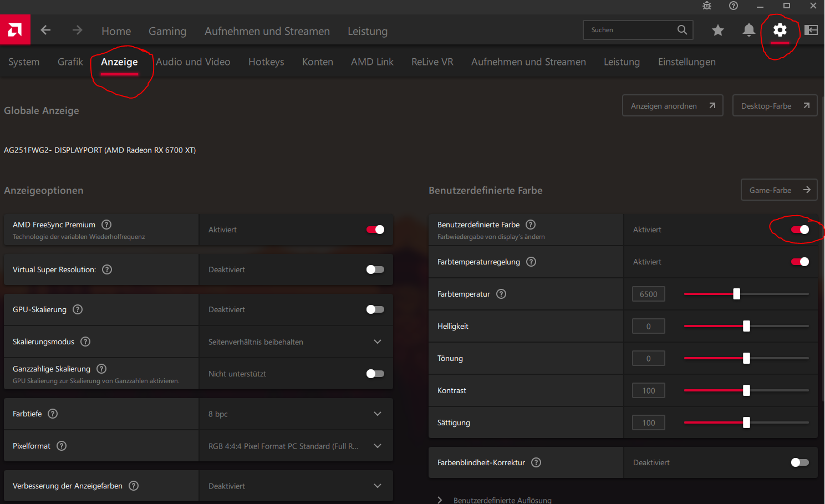Enable GPU-Skalierung toggle

pos(375,309)
